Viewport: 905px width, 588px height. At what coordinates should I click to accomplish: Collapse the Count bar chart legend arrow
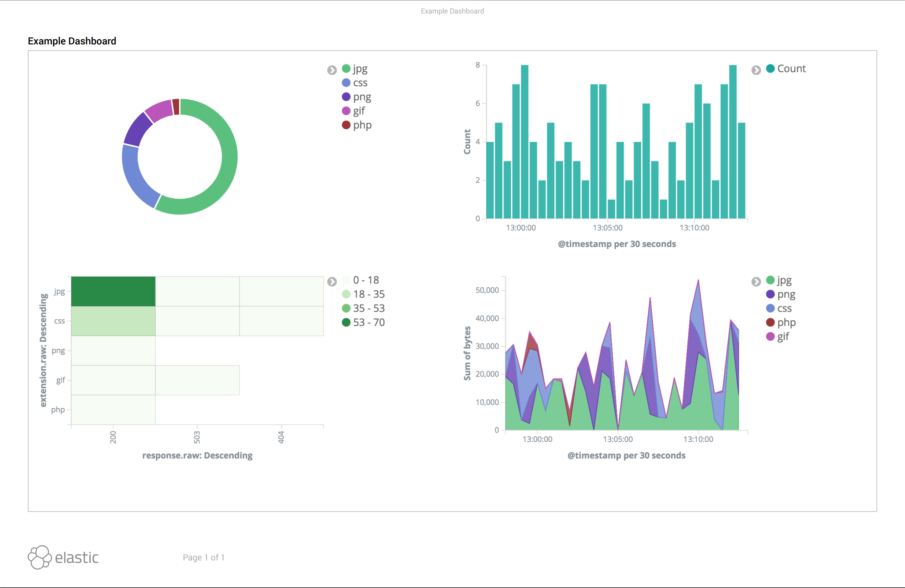click(756, 70)
